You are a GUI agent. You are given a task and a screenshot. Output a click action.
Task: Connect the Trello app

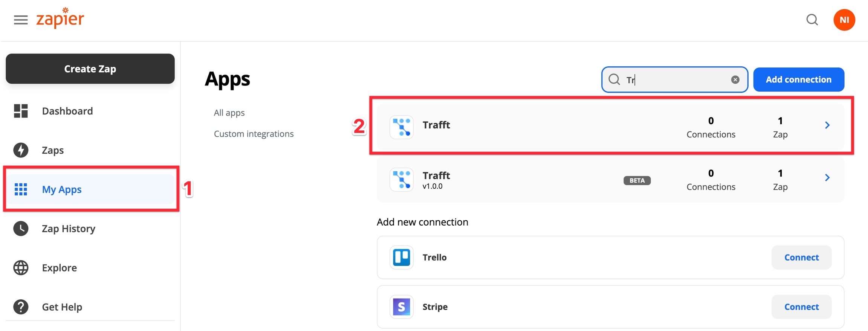(x=801, y=258)
